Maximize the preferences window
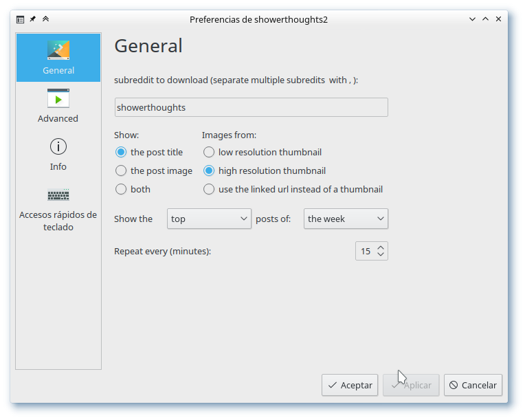 tap(485, 19)
